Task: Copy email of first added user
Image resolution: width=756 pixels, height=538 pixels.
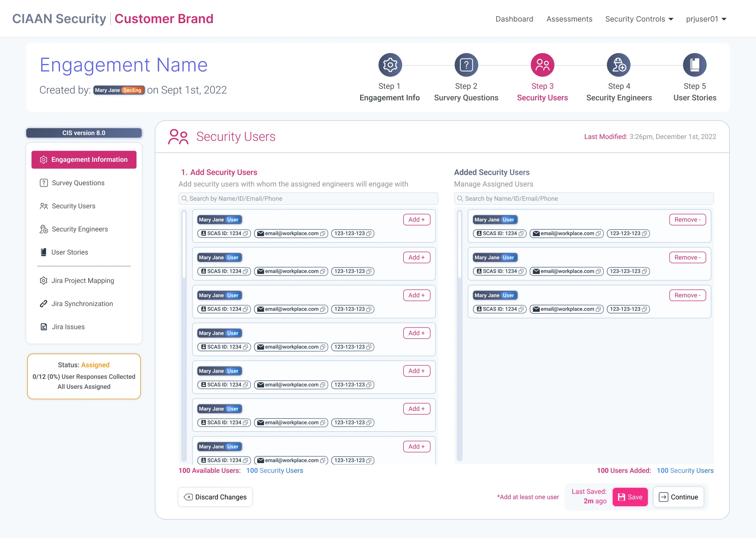Action: (x=598, y=234)
